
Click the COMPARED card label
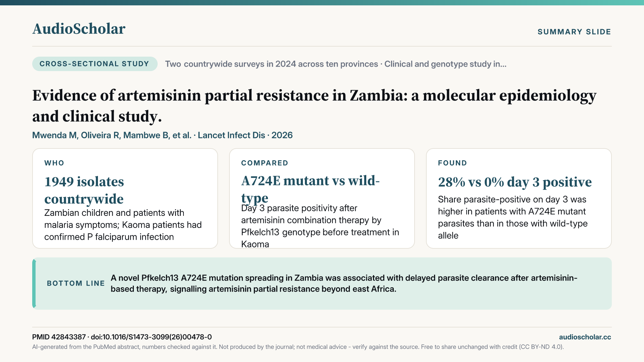click(x=265, y=163)
